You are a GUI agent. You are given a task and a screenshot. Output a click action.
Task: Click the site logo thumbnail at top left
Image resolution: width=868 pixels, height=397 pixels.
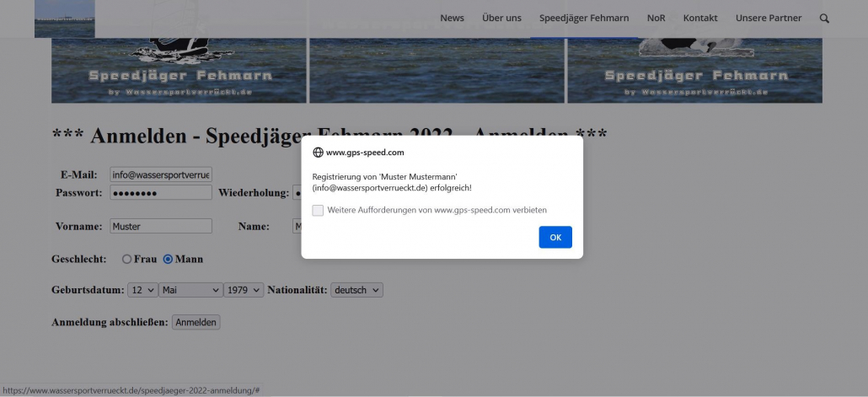pos(64,19)
